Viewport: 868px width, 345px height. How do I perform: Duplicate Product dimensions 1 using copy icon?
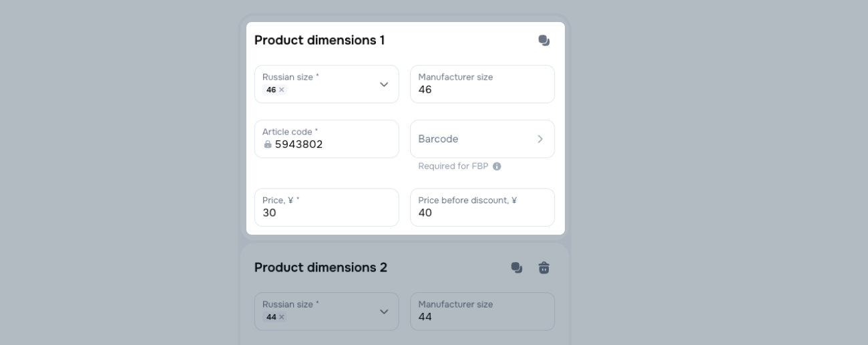pos(544,41)
